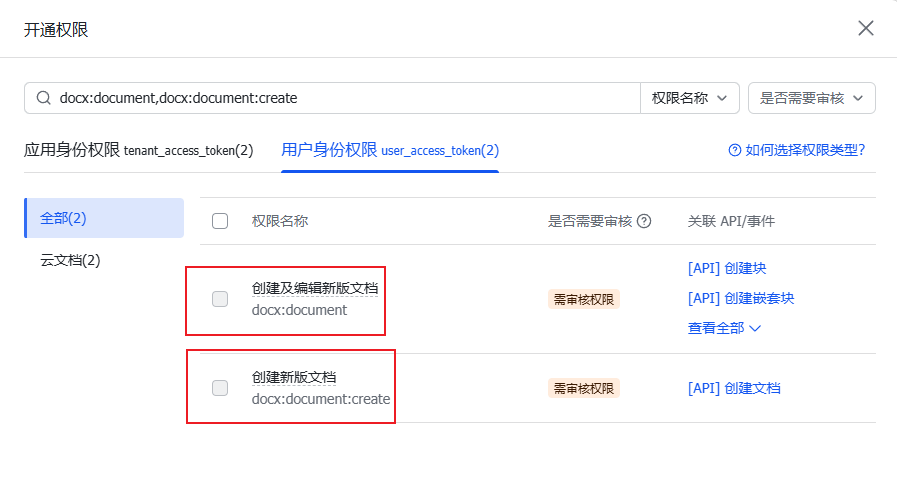
Task: Open the [API] 创建嵌套块 link
Action: (x=741, y=298)
